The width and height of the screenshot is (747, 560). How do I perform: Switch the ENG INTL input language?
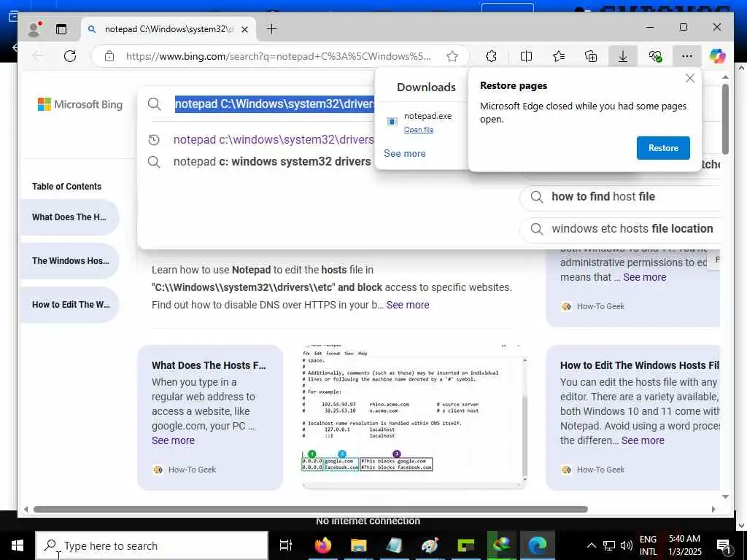(648, 545)
